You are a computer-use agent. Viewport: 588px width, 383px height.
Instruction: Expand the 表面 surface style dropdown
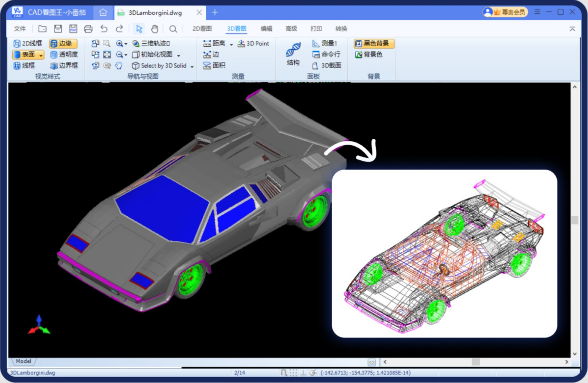click(x=41, y=55)
